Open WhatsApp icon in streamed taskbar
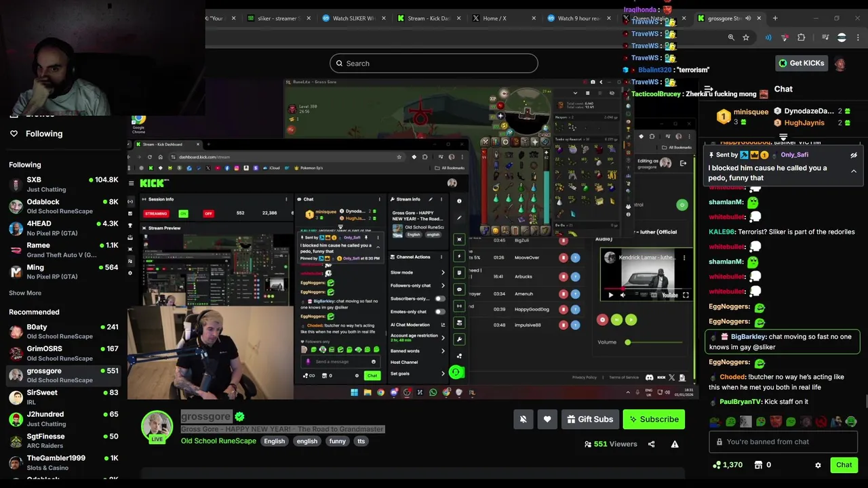Viewport: 868px width, 488px height. click(433, 392)
